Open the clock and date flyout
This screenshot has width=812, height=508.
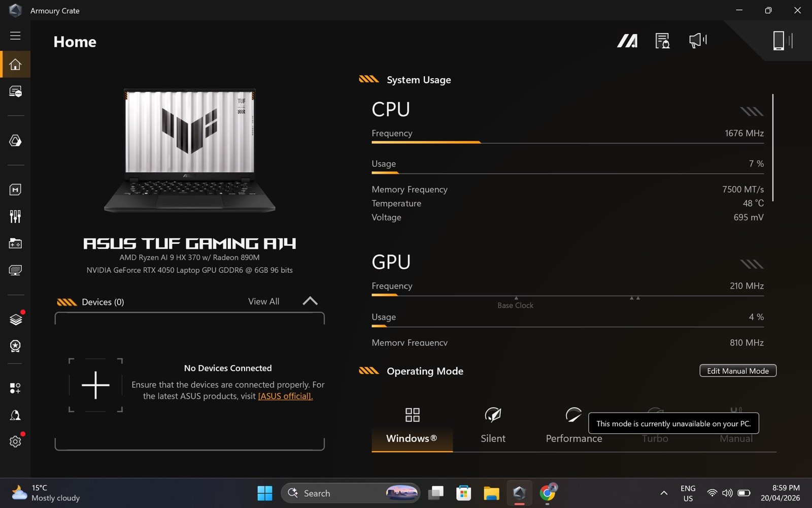[781, 493]
